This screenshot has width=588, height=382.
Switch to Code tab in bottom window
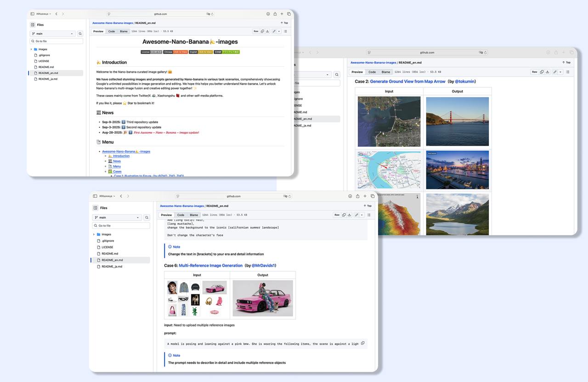[181, 215]
